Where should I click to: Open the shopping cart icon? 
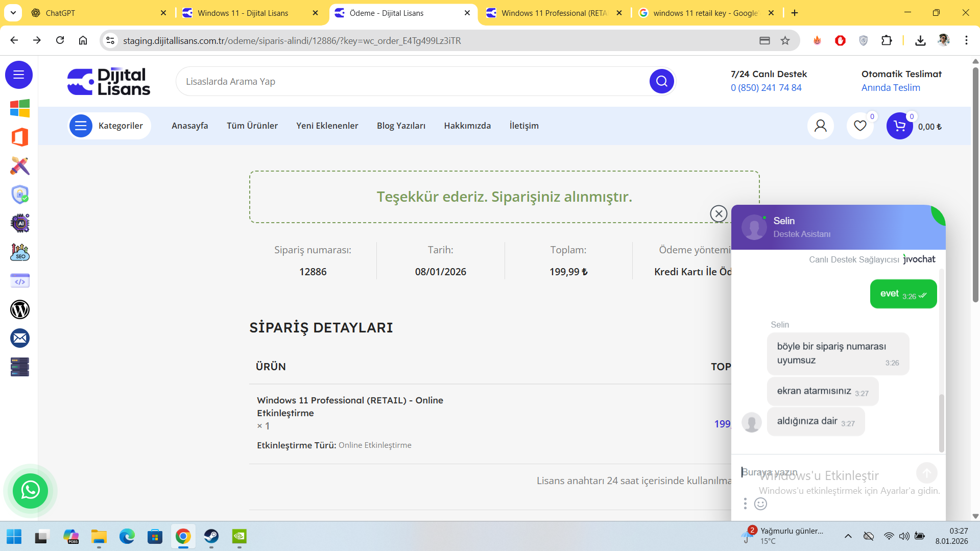(899, 126)
